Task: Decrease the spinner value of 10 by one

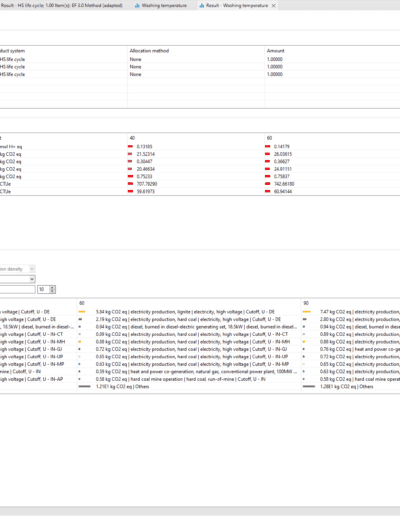Action: pyautogui.click(x=52, y=291)
